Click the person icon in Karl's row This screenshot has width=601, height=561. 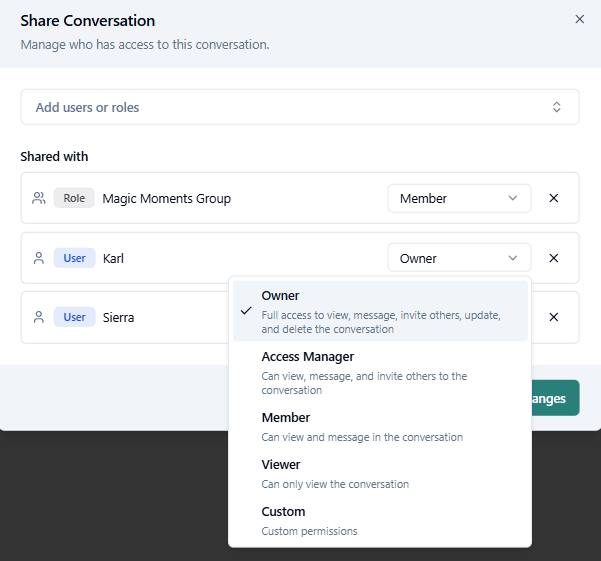point(39,258)
